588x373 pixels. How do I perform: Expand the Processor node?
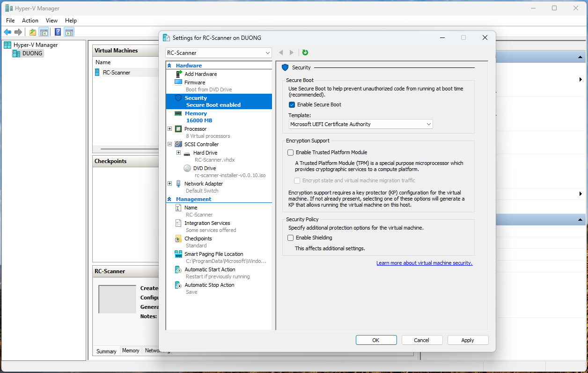(169, 129)
